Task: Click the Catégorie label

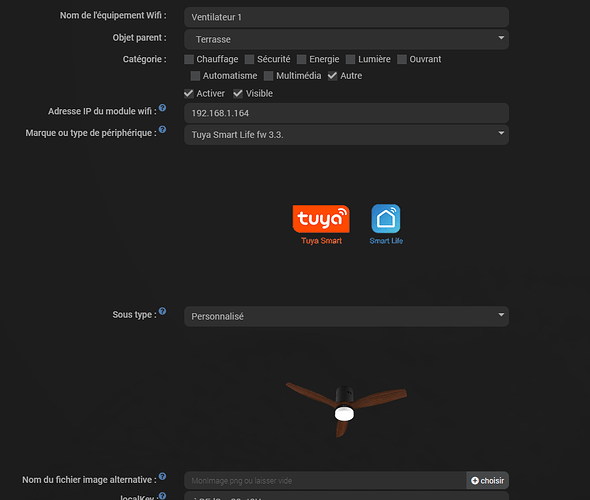Action: pyautogui.click(x=144, y=59)
